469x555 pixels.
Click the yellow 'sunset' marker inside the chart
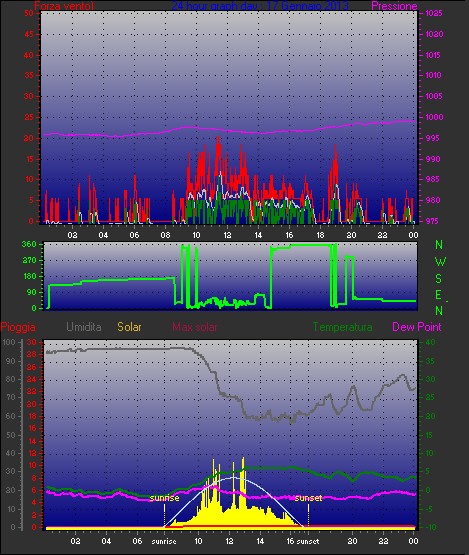(x=308, y=498)
